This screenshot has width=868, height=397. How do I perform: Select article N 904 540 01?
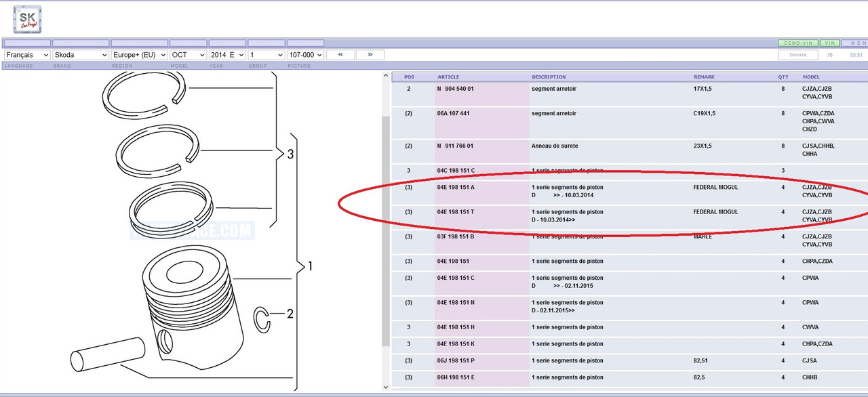pyautogui.click(x=456, y=89)
